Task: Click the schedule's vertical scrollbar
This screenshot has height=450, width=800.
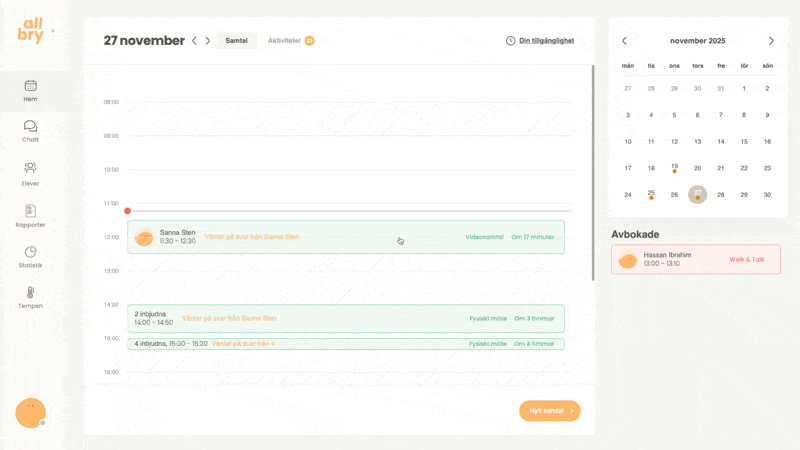Action: [x=593, y=170]
